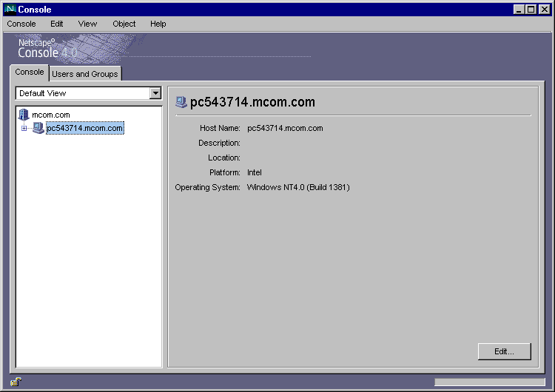Select pc543714.mcom.com in the tree
This screenshot has height=392, width=555.
[85, 128]
